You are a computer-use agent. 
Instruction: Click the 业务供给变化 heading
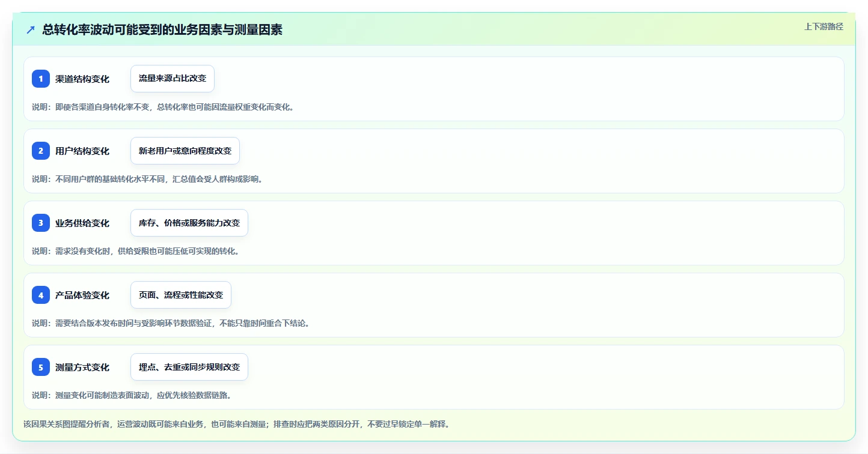coord(82,223)
